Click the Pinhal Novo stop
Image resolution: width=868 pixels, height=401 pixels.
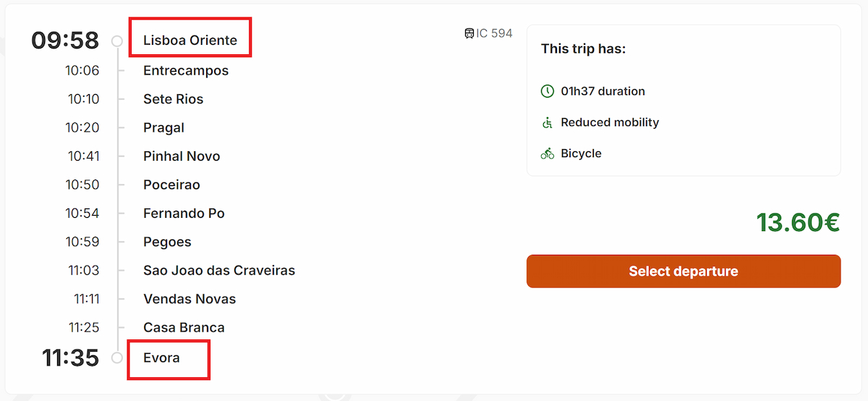[x=182, y=156]
